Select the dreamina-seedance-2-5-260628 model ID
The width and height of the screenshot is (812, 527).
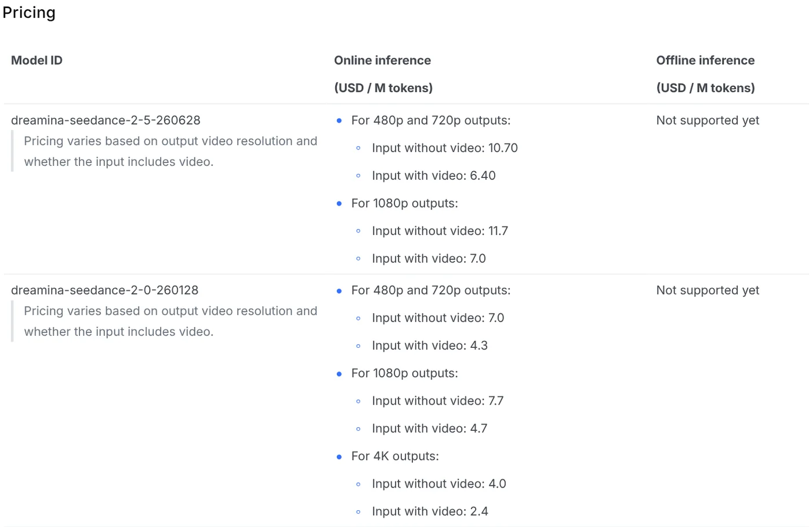[x=106, y=120]
